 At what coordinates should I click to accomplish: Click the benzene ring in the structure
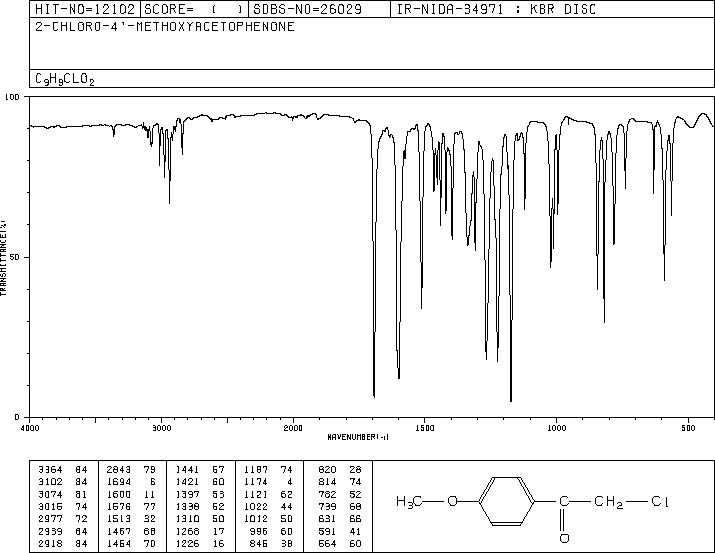coord(507,501)
